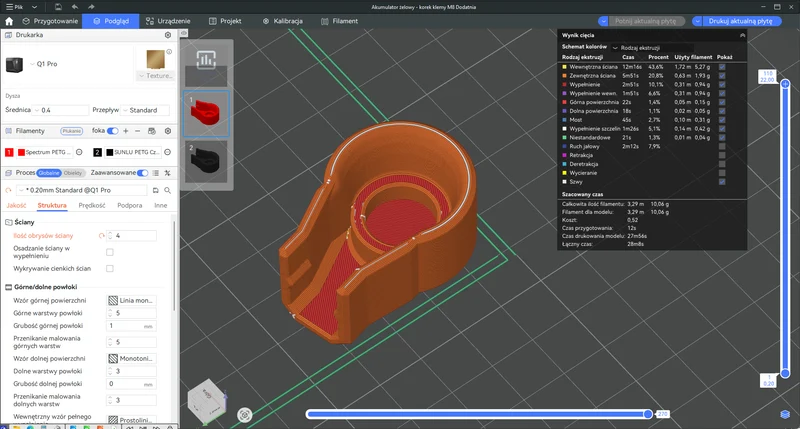
Task: Open Drukuj aktualną płytę dropdown arrow
Action: click(x=697, y=21)
